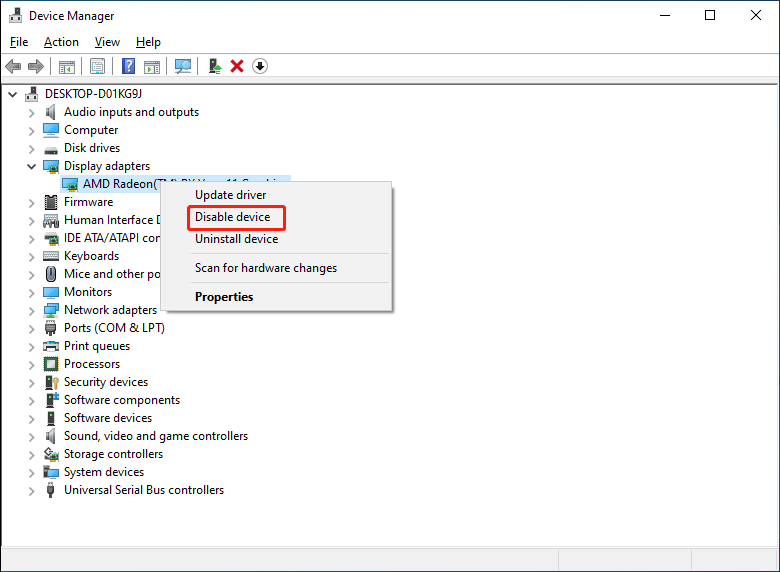Viewport: 780px width, 572px height.
Task: Expand the Processors category arrow
Action: 31,365
